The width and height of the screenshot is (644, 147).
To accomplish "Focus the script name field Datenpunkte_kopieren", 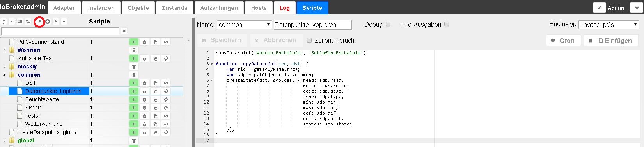I will click(x=312, y=25).
